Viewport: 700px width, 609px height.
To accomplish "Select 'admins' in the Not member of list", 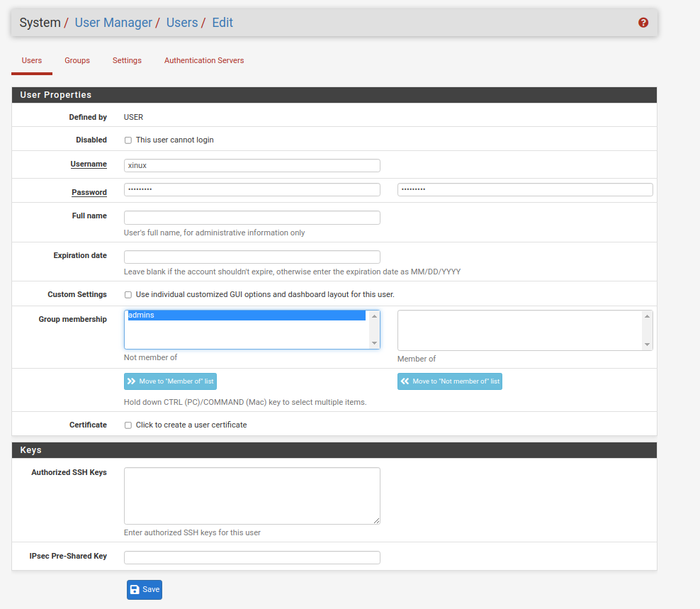I will click(246, 315).
